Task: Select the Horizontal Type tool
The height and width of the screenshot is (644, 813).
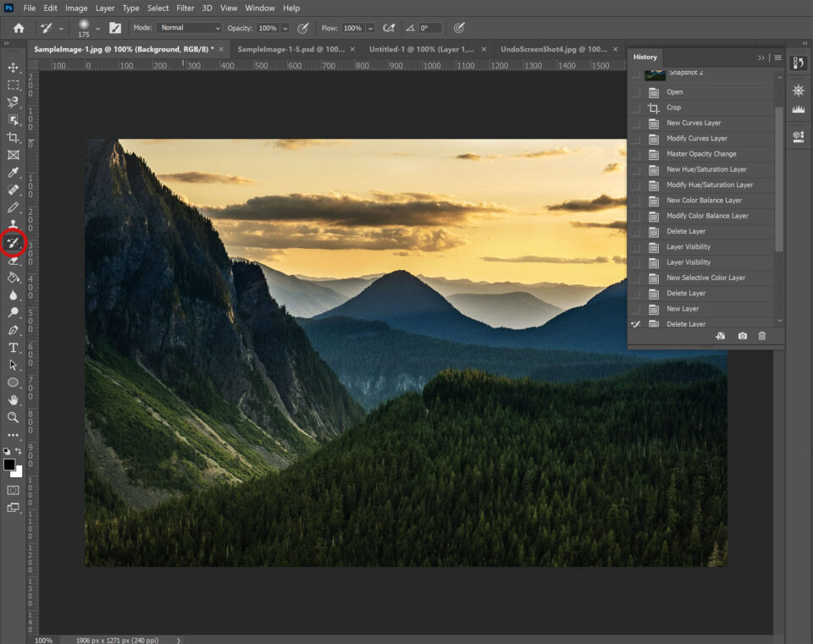Action: [13, 348]
